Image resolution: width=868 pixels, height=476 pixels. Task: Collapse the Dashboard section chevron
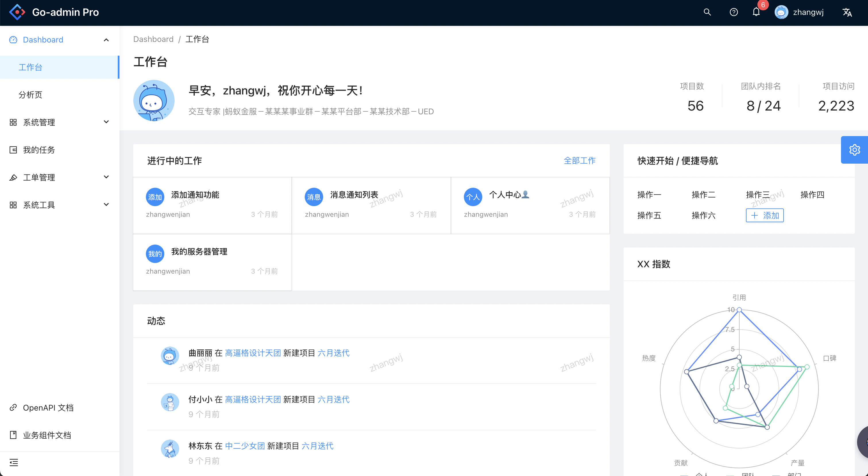106,40
